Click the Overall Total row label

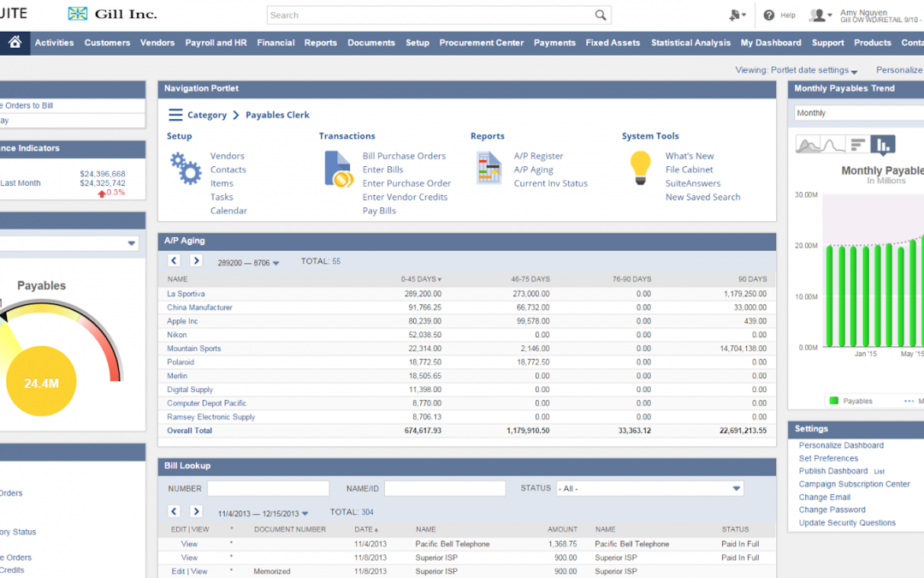click(189, 431)
